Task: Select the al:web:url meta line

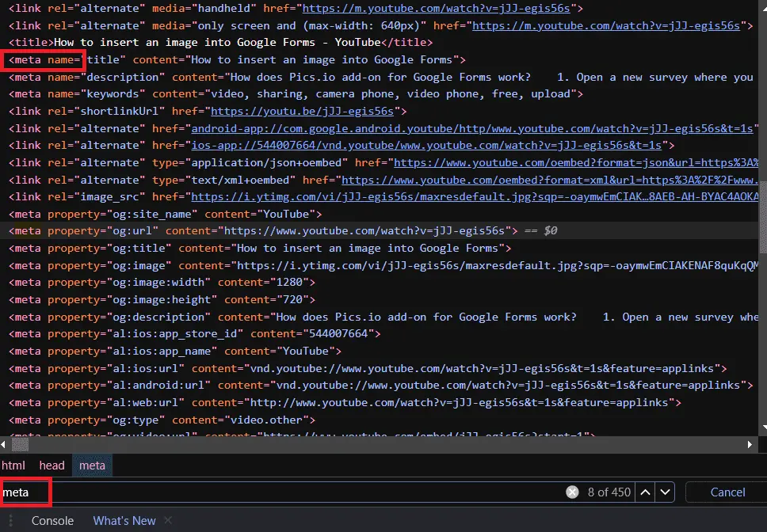Action: coord(345,402)
